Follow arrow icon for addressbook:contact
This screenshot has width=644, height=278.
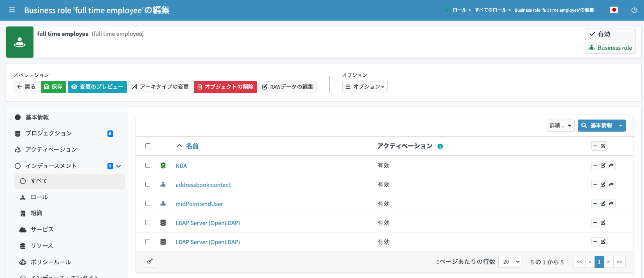point(611,185)
